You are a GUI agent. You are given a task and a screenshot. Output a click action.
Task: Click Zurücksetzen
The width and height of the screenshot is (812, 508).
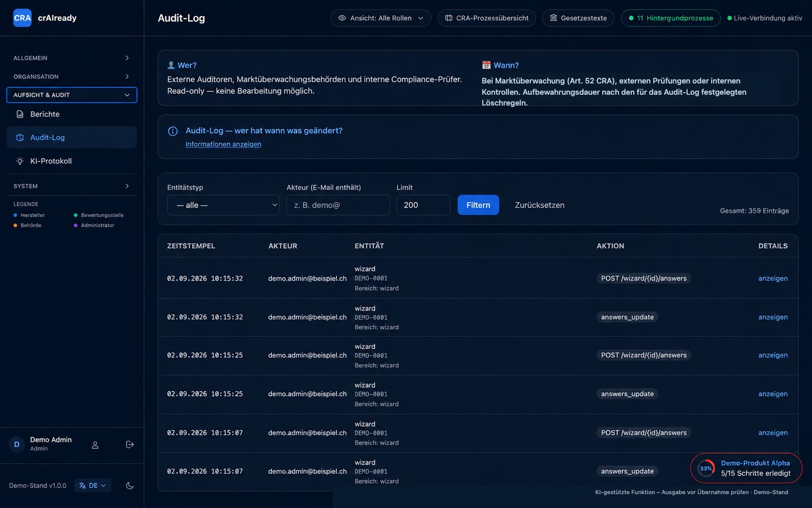[540, 205]
